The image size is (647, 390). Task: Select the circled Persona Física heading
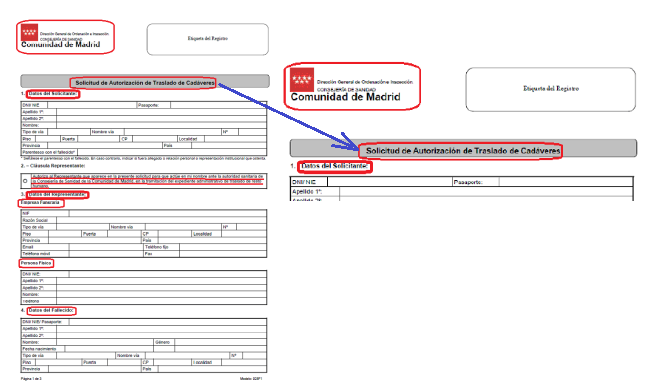coord(36,263)
